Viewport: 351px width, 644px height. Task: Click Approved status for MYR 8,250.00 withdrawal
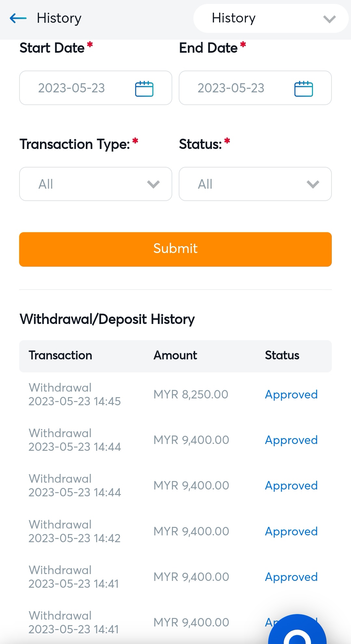291,395
